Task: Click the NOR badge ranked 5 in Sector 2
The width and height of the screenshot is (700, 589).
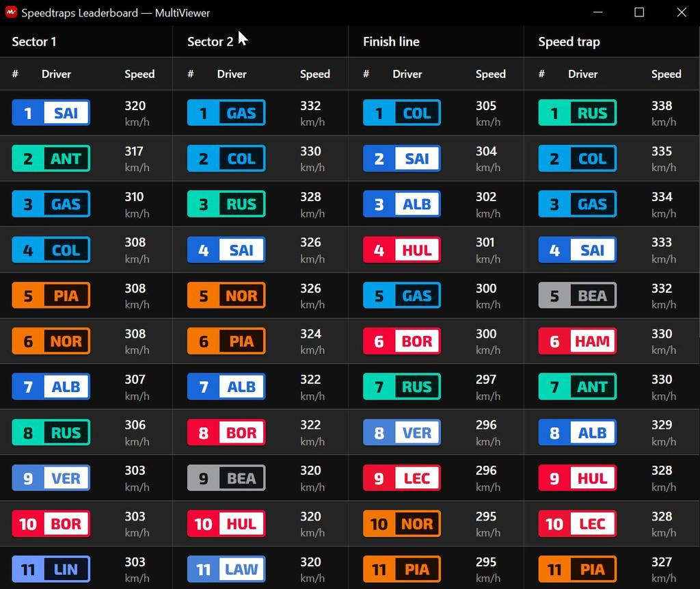Action: (226, 296)
